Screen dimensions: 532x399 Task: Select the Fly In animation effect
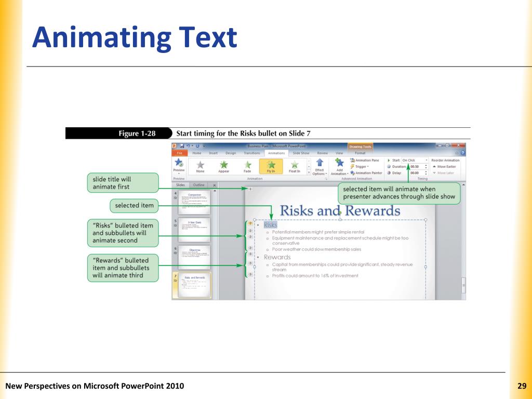pos(271,166)
